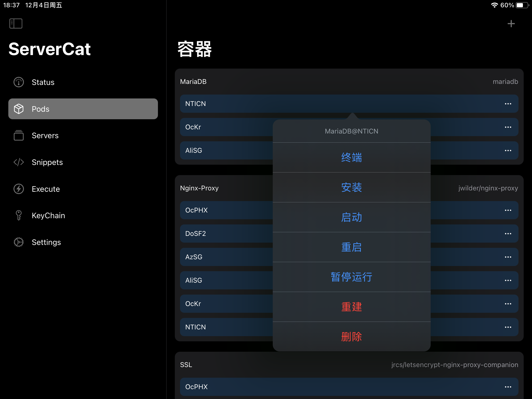Open ellipsis menu for Nginx-Proxy OcPHX
The height and width of the screenshot is (399, 532).
click(x=508, y=210)
